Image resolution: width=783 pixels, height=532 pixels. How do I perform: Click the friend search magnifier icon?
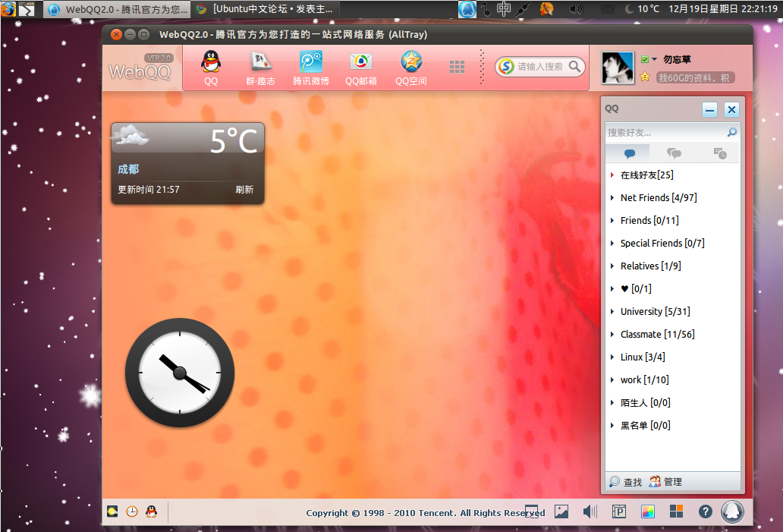[x=731, y=132]
